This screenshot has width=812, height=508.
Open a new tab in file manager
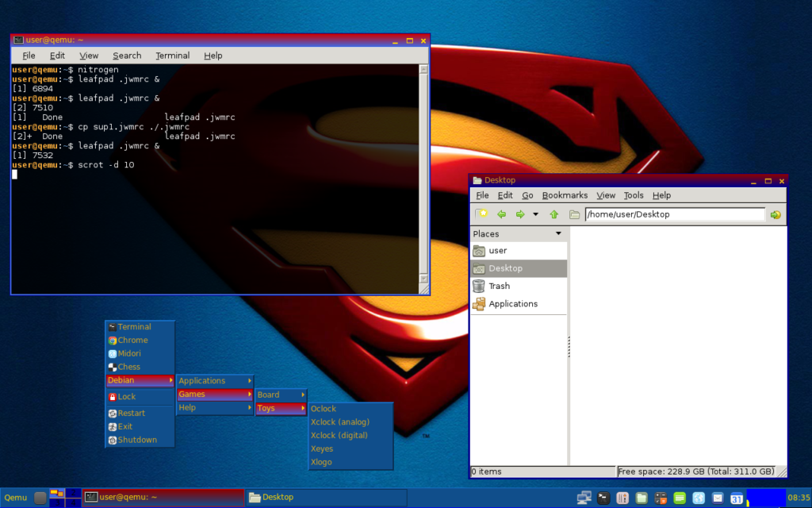pyautogui.click(x=481, y=214)
